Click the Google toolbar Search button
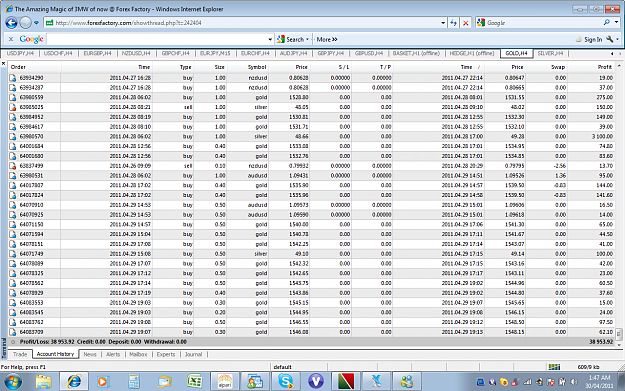This screenshot has height=391, width=625. click(x=291, y=39)
